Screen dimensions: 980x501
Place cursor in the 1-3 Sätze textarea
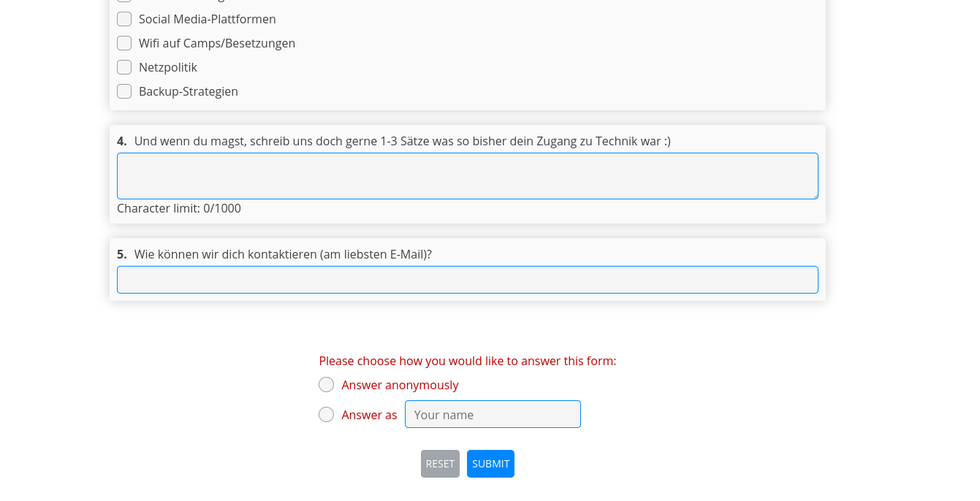468,175
